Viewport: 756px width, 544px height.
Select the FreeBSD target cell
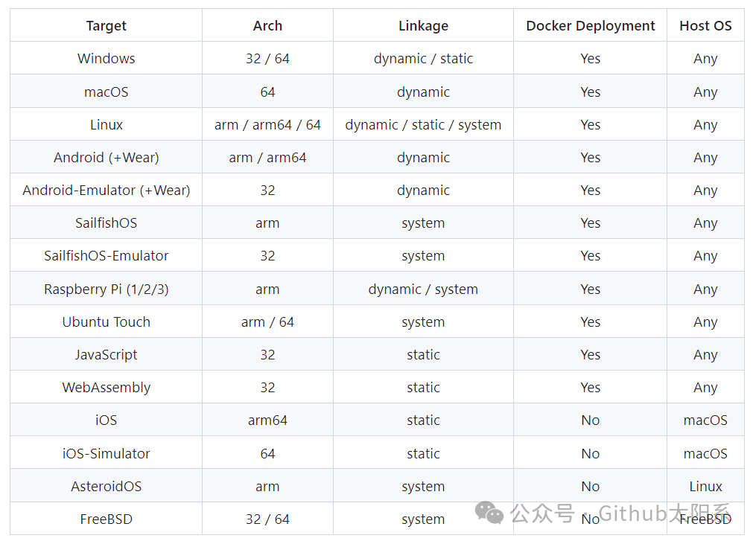(x=107, y=519)
